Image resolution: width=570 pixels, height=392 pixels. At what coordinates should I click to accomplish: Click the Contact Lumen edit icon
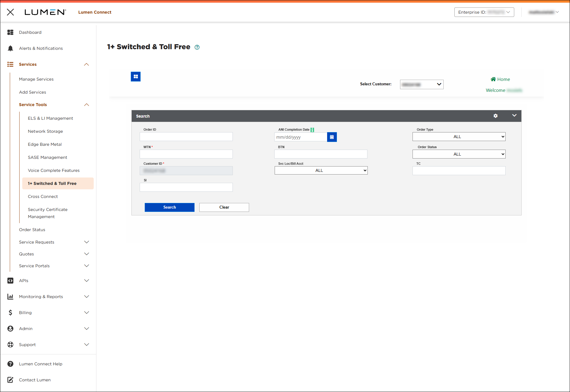pyautogui.click(x=10, y=380)
